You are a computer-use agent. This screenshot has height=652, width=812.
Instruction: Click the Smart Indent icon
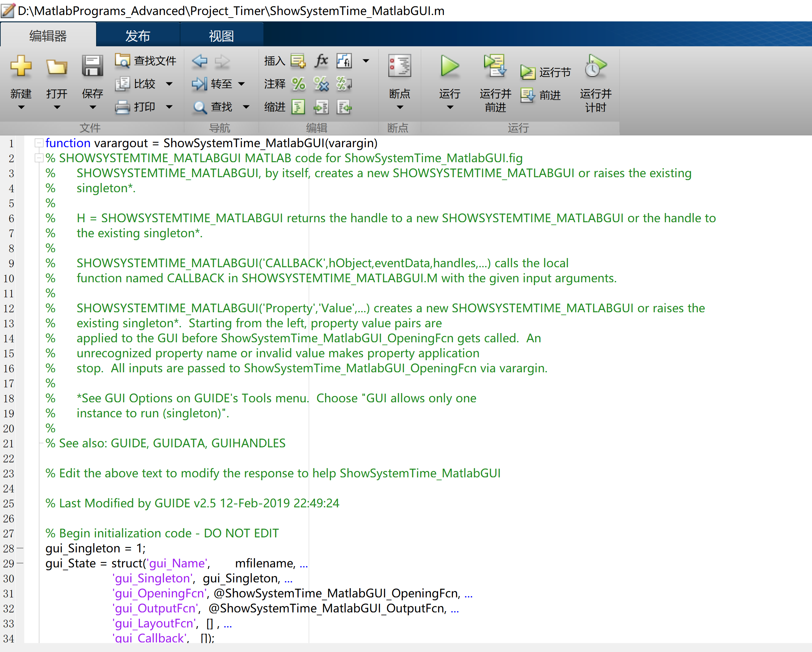298,107
